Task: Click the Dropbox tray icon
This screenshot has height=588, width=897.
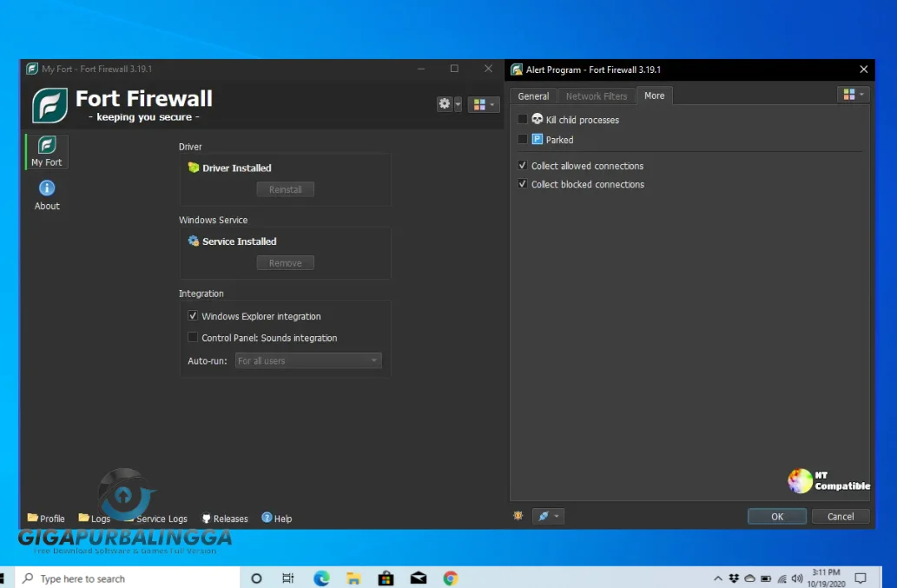Action: point(734,578)
